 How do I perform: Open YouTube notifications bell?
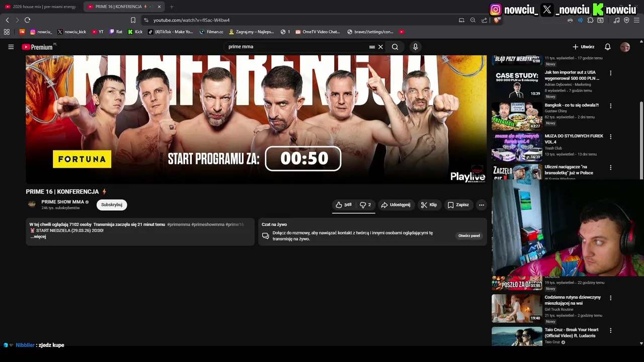pyautogui.click(x=607, y=47)
